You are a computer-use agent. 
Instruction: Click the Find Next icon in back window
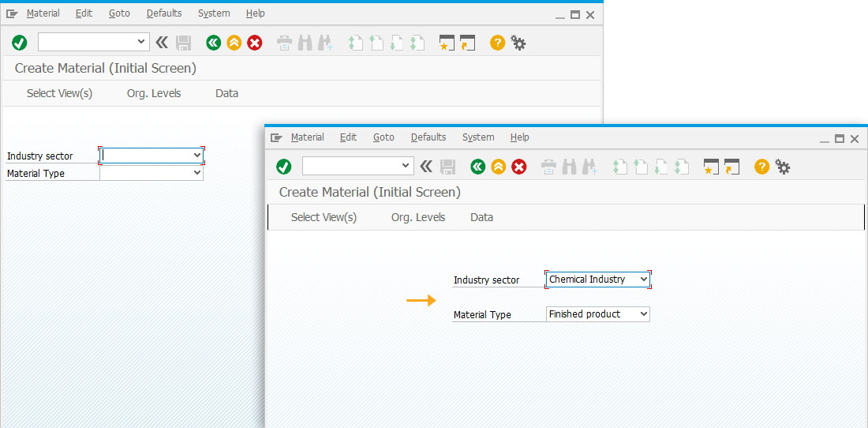tap(325, 43)
